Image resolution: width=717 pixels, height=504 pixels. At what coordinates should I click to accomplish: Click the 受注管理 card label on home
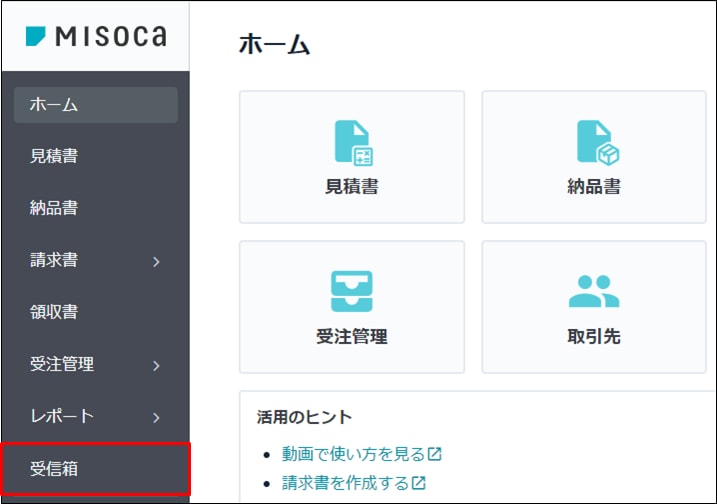[x=352, y=337]
